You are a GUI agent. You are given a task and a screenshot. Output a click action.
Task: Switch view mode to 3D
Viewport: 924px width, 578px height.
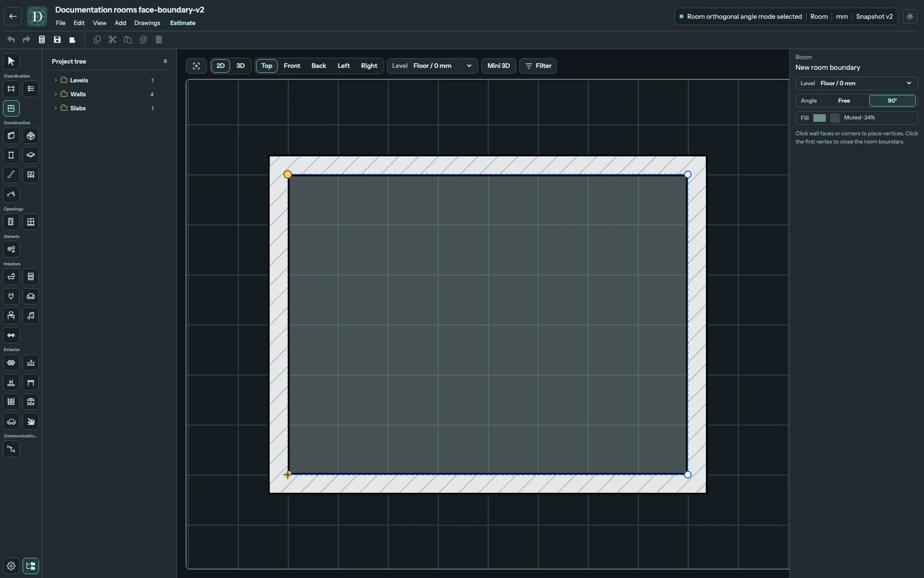point(241,66)
